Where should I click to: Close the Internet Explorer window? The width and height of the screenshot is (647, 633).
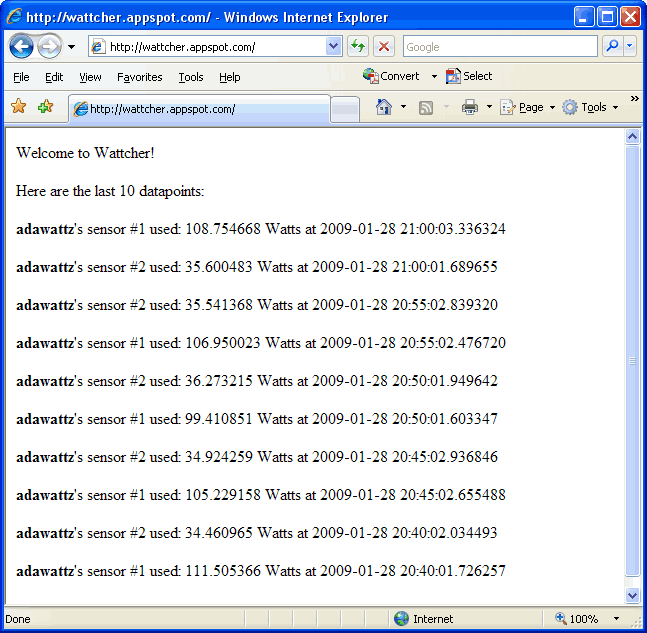(x=630, y=17)
